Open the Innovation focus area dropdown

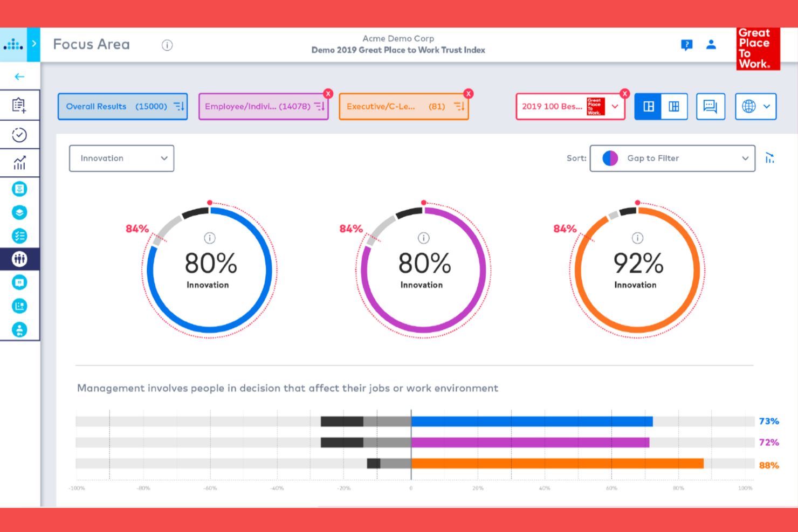click(x=121, y=158)
